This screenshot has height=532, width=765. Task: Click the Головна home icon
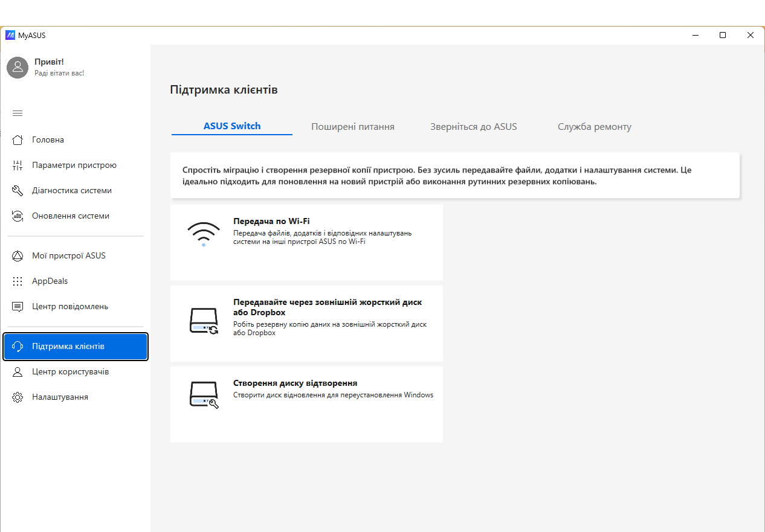18,139
